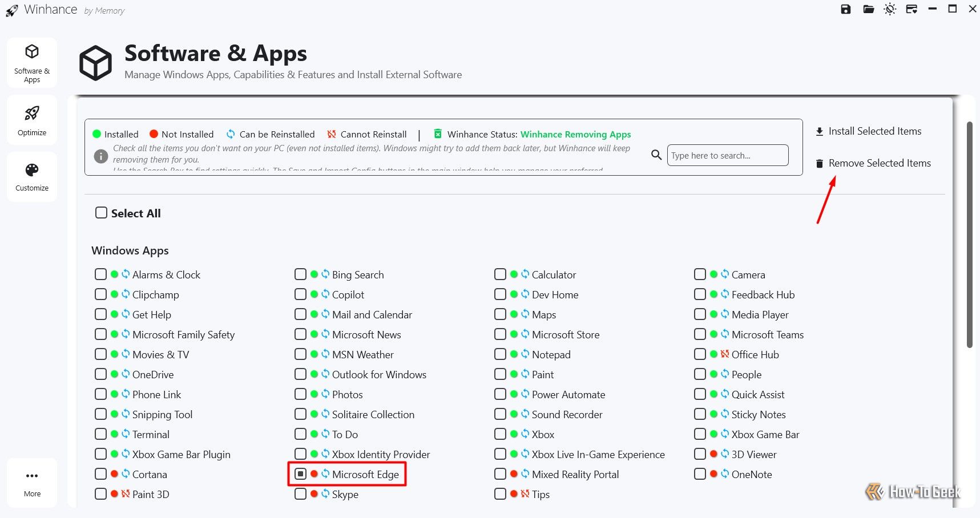Click the 'Feedback Hub' label
980x518 pixels.
(x=763, y=294)
